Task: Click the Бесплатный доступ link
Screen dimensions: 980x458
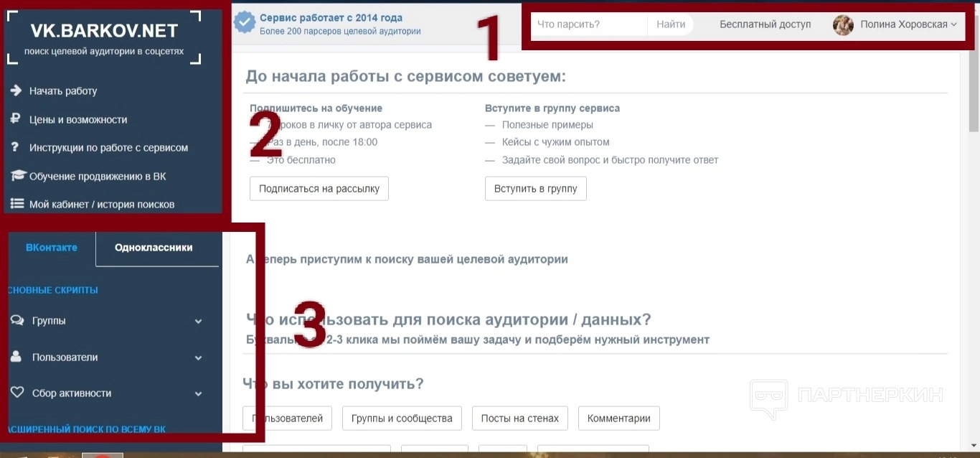Action: [765, 24]
